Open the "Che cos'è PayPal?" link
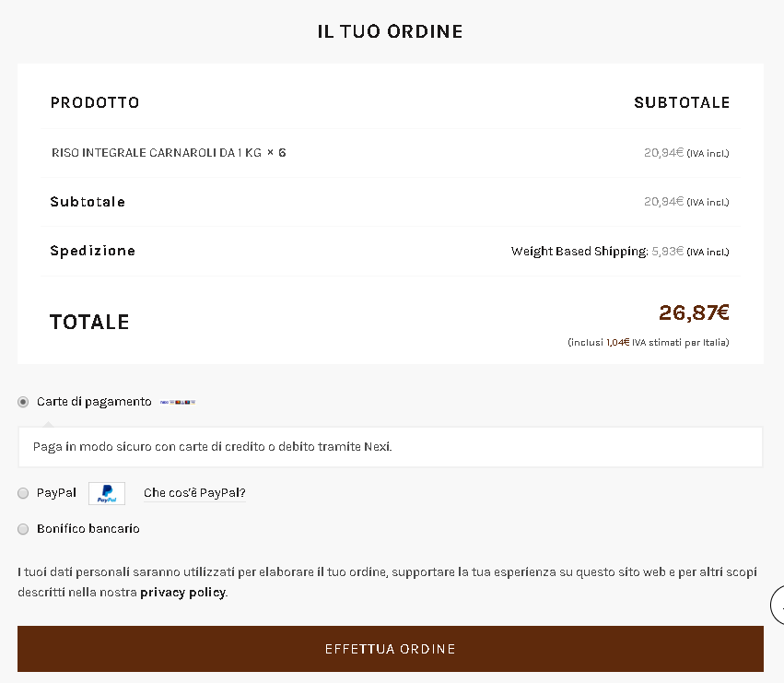 [x=194, y=493]
